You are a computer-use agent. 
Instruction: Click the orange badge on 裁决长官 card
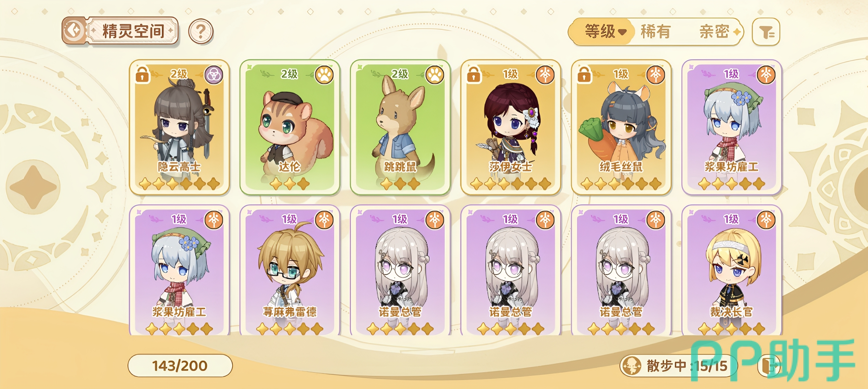766,220
